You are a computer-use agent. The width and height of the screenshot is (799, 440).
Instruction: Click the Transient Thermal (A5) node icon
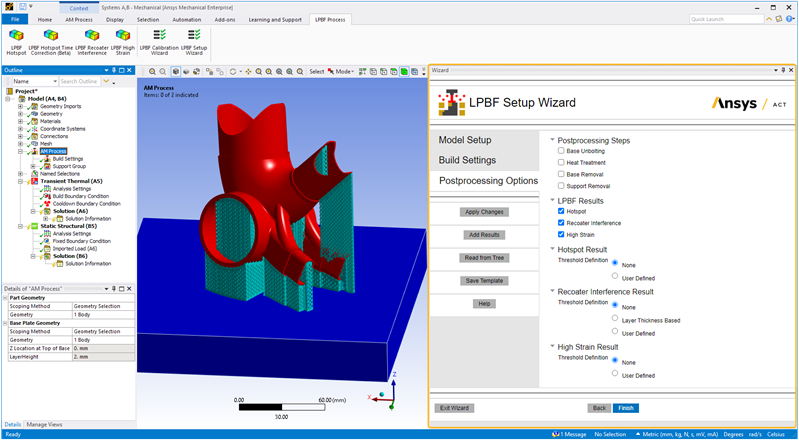35,181
